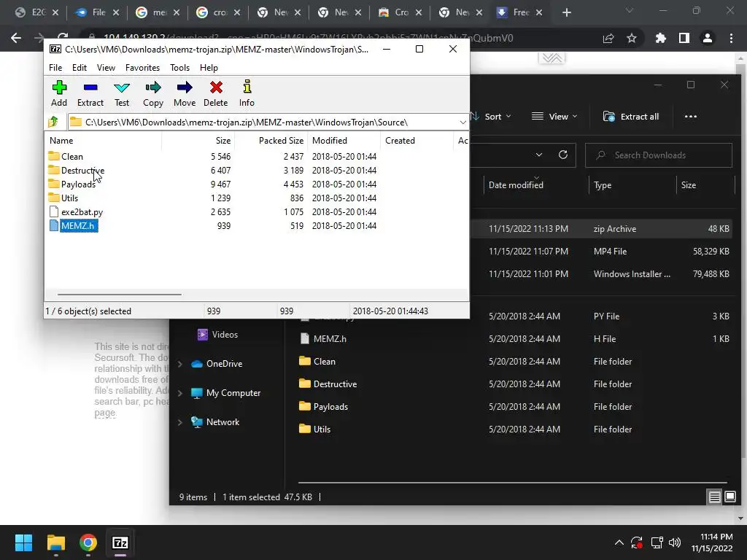Click Extract all in File Explorer
The height and width of the screenshot is (560, 747).
631,117
